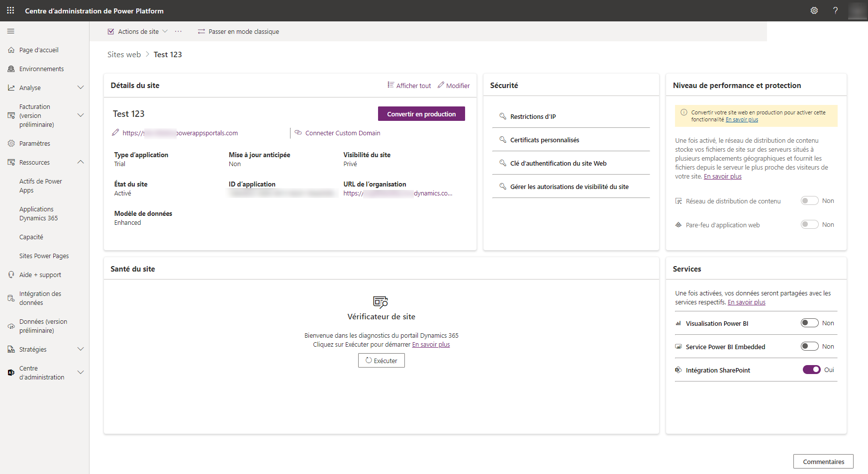Click the Page d'accueil home icon
This screenshot has height=474, width=868.
click(x=11, y=50)
